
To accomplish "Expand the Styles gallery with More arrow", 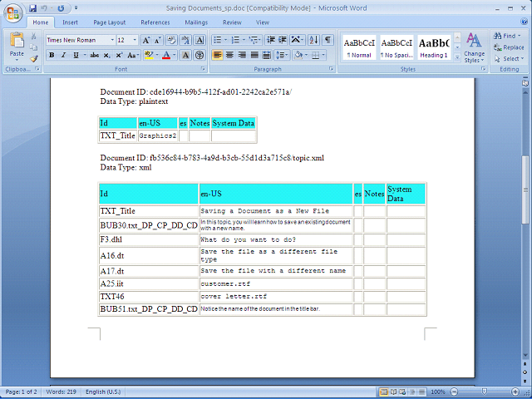I will pos(457,58).
